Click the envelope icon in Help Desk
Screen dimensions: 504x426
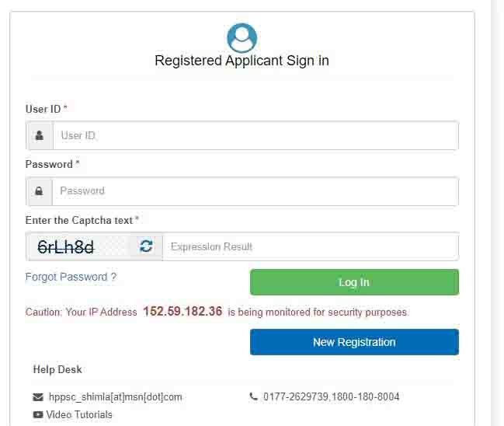(38, 397)
